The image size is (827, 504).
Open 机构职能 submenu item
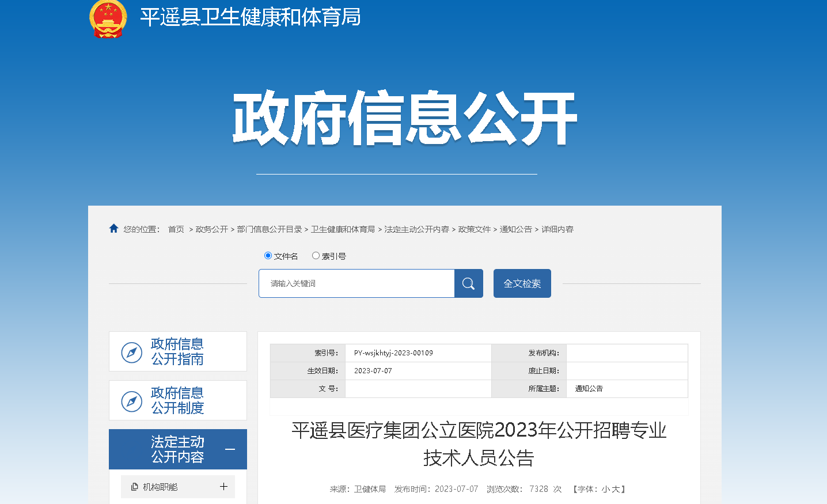point(178,487)
